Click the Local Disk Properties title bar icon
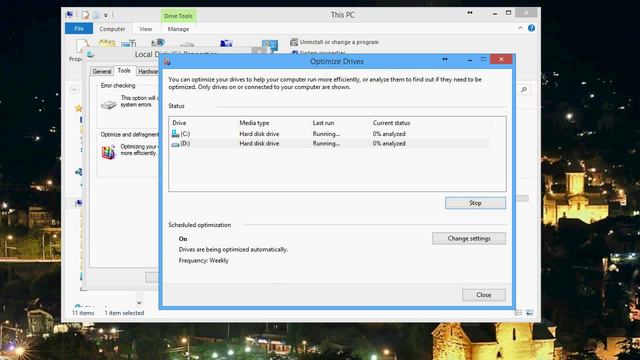This screenshot has width=640, height=360. [91, 54]
